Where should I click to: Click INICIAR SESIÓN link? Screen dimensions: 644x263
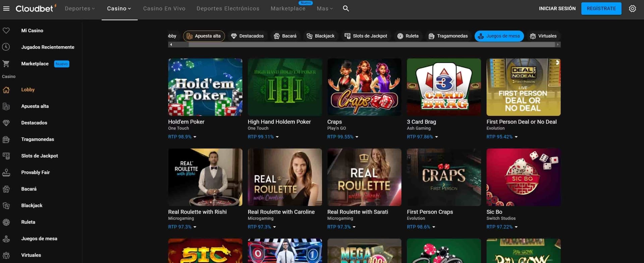[x=557, y=8]
